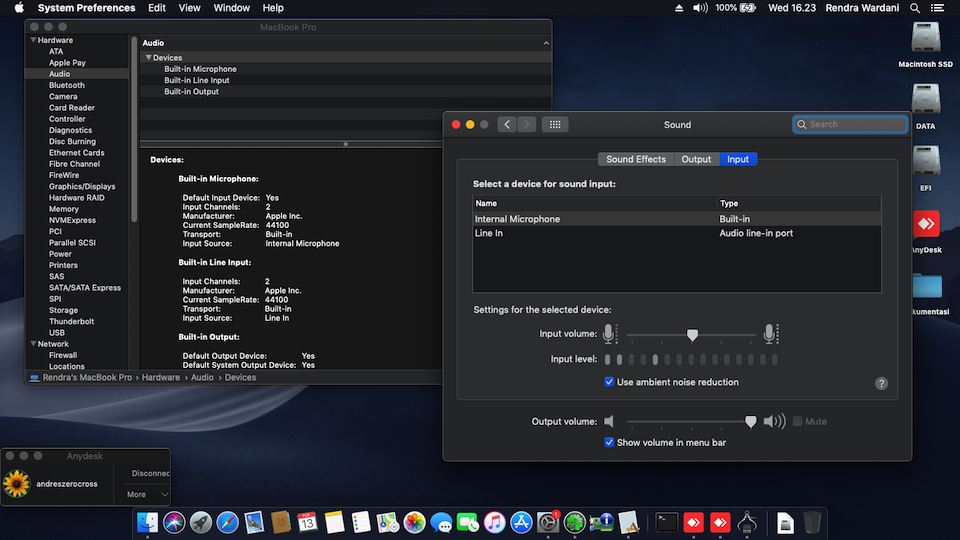This screenshot has width=960, height=540.
Task: Open Notes app in the Dock
Action: (334, 522)
